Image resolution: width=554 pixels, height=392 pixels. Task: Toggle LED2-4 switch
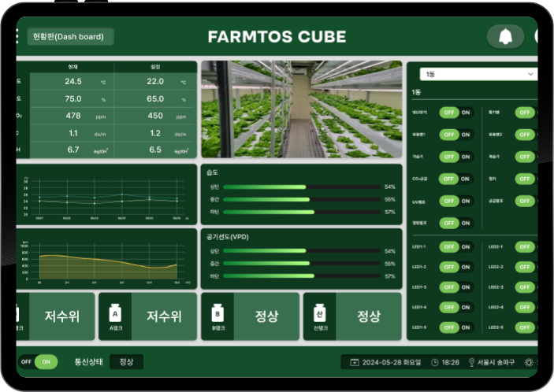(x=526, y=307)
